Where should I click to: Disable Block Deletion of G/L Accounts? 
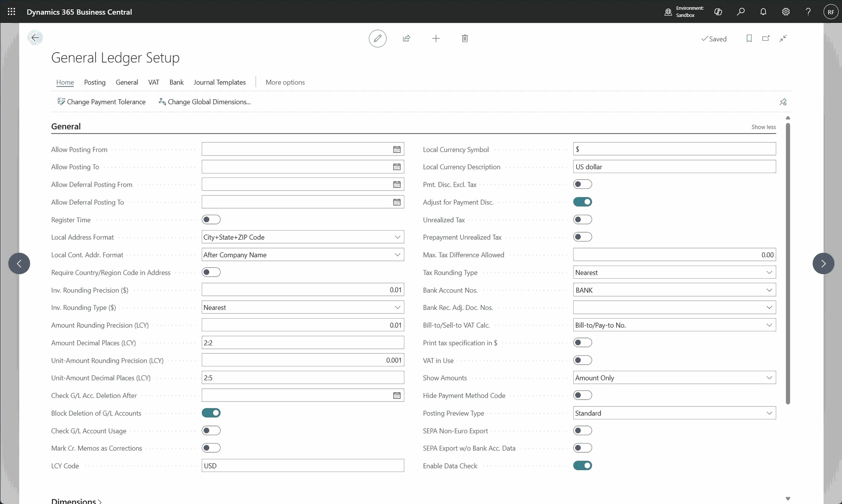point(211,413)
